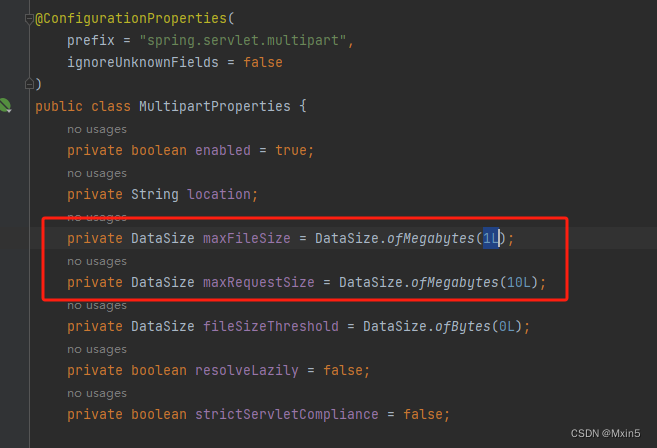Click the strictServletCompliance field name

pos(287,414)
